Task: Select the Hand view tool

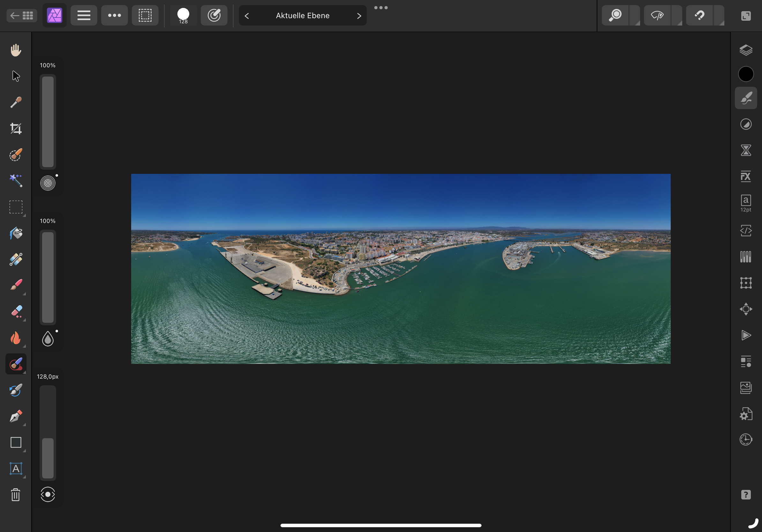Action: [x=16, y=50]
